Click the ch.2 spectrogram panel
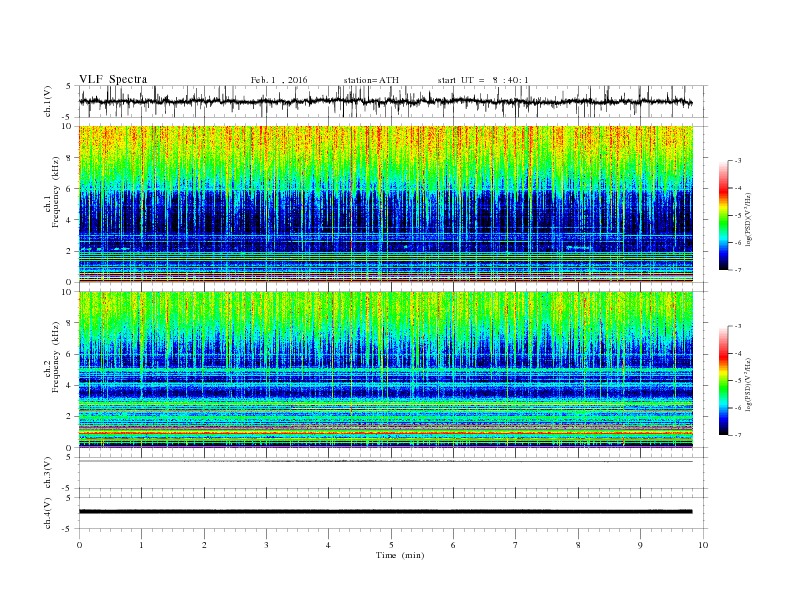The image size is (792, 612). [386, 370]
